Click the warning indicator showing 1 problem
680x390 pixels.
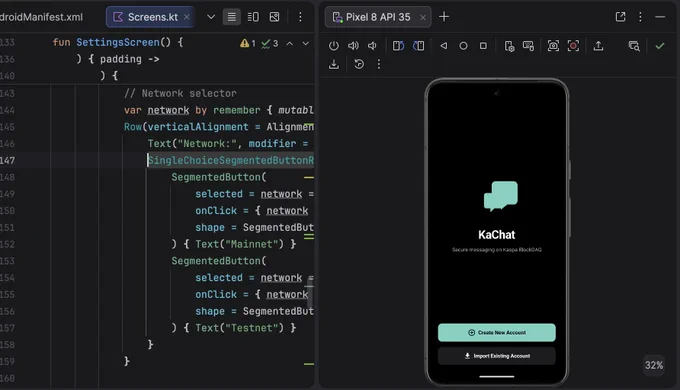pos(248,43)
